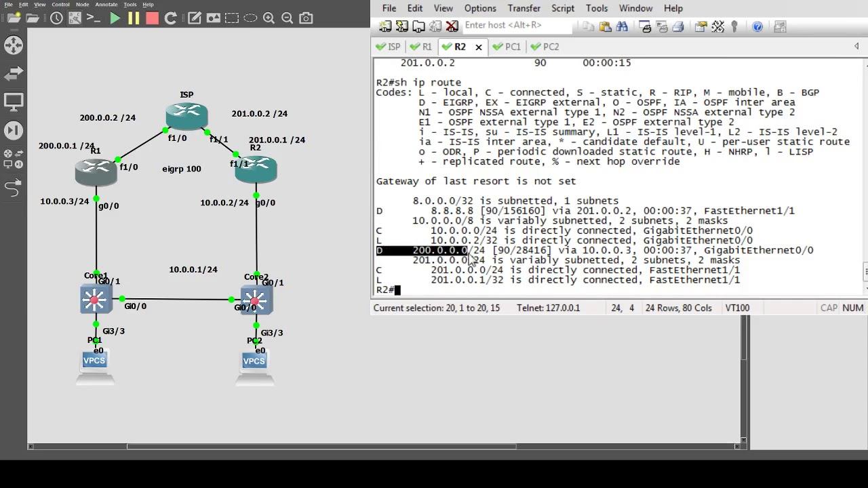Screen dimensions: 868x488
Task: Open SecureCRT Help blue question icon
Action: click(757, 26)
